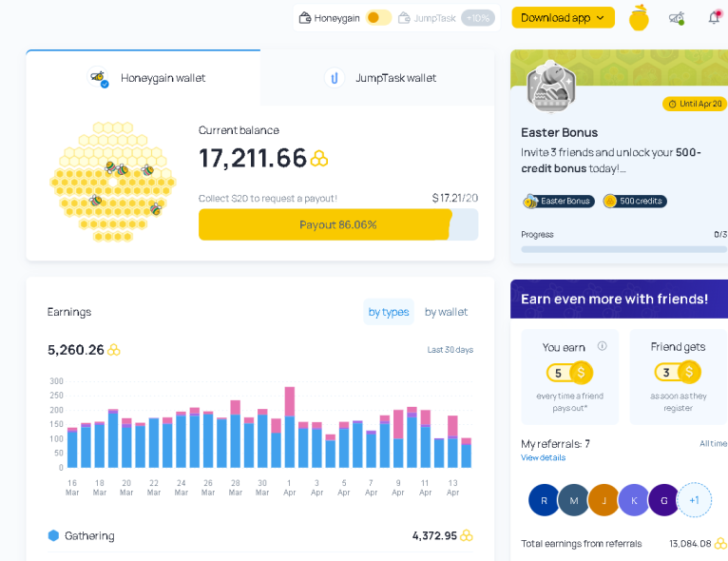Switch to the JumpTask wallet tab

(377, 78)
